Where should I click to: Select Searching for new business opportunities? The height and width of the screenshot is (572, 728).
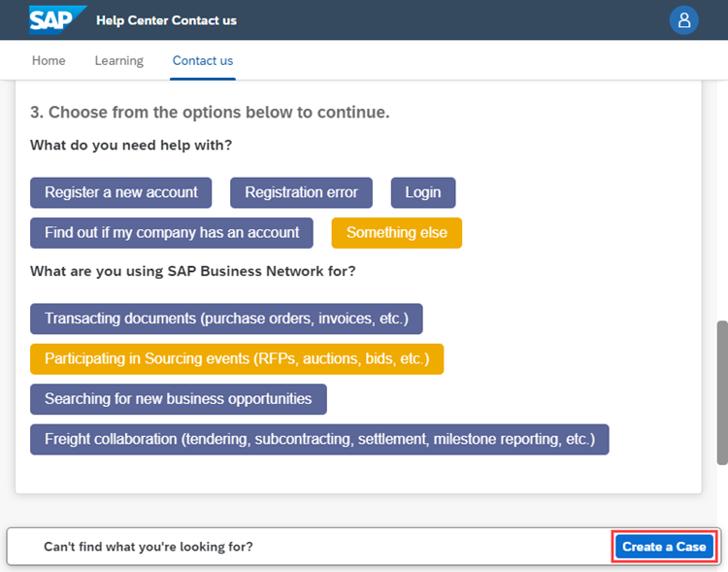coord(178,399)
